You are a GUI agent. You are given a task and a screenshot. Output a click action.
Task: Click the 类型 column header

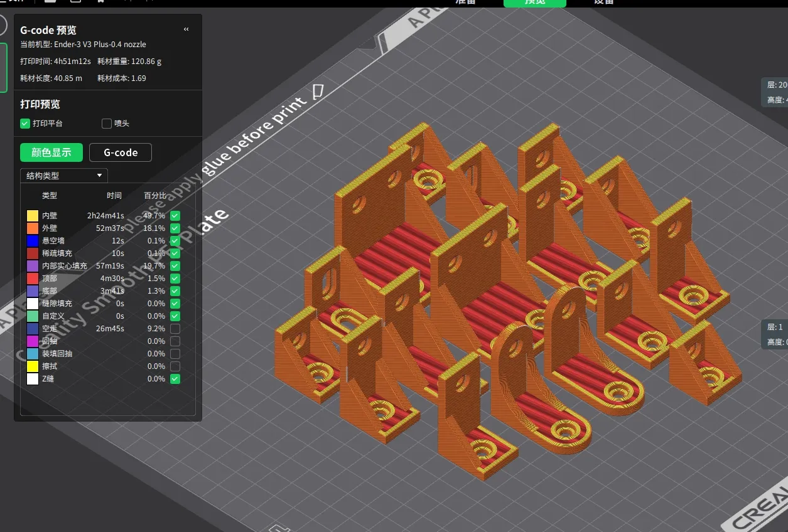tap(50, 196)
